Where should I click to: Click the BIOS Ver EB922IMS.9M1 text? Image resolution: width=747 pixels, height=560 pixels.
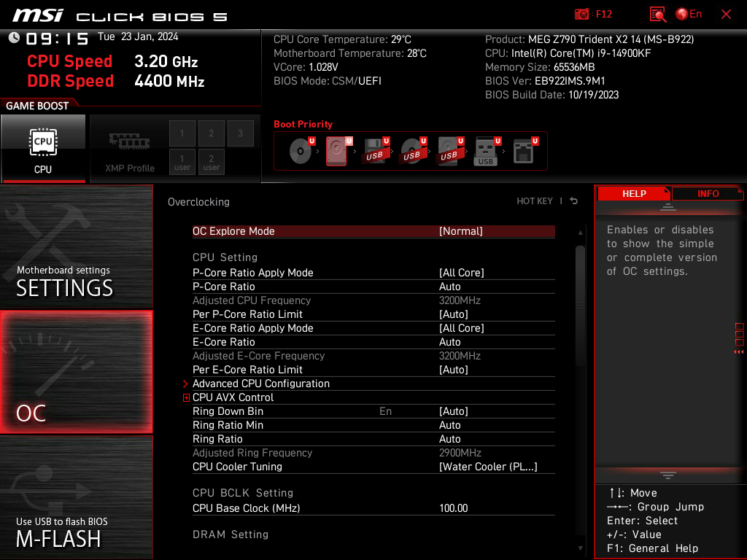pyautogui.click(x=545, y=81)
